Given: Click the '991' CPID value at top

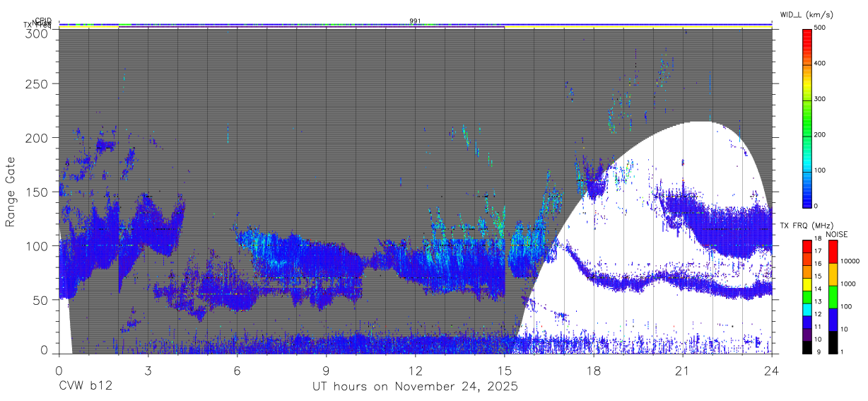Looking at the screenshot, I should [x=415, y=21].
